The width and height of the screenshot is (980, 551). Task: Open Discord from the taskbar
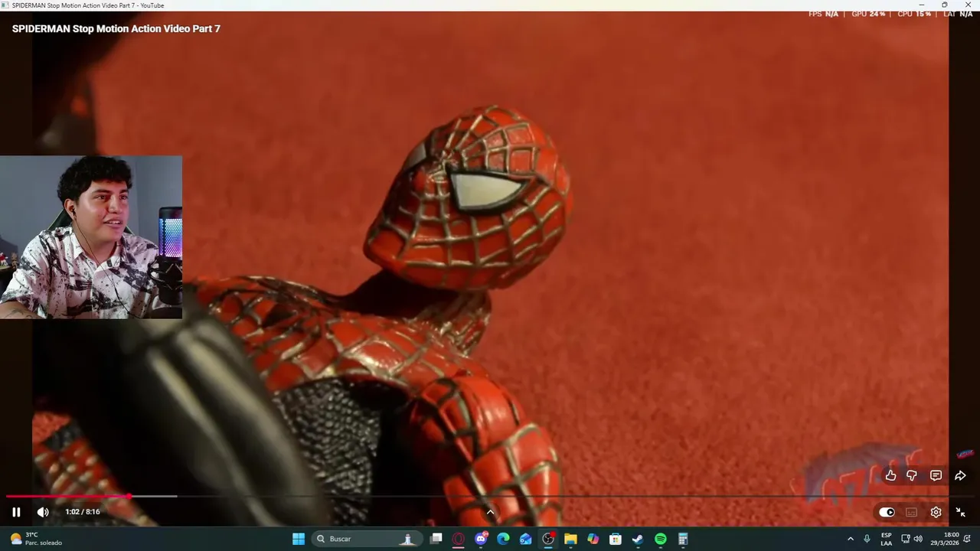(481, 539)
